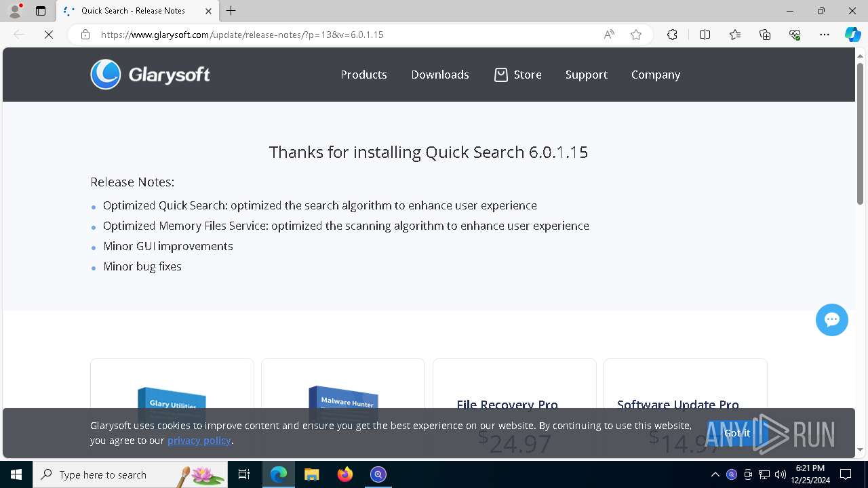Open the Company menu
This screenshot has height=488, width=868.
point(656,75)
